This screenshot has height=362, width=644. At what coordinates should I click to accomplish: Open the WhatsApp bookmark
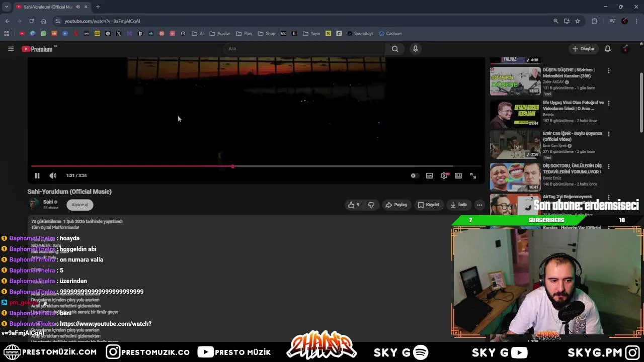pyautogui.click(x=44, y=34)
